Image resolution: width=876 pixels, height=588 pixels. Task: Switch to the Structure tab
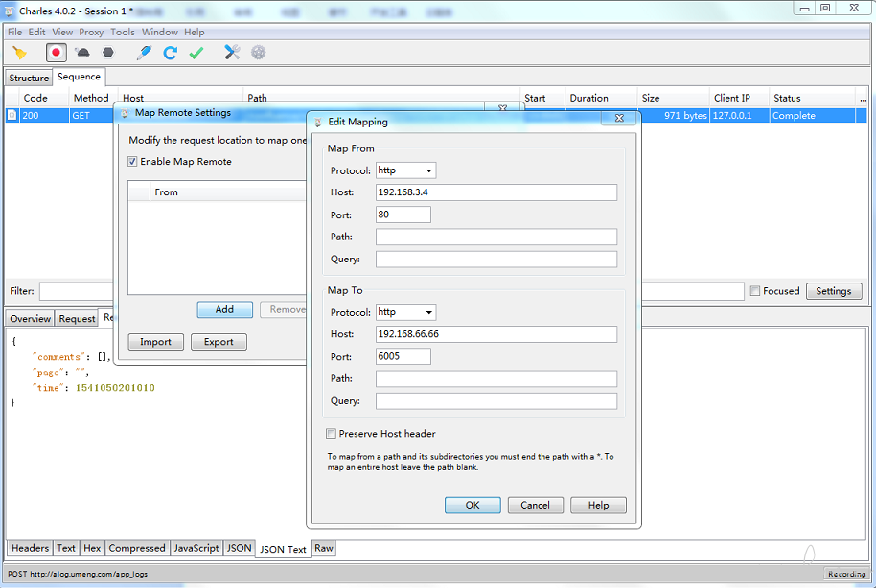(29, 78)
